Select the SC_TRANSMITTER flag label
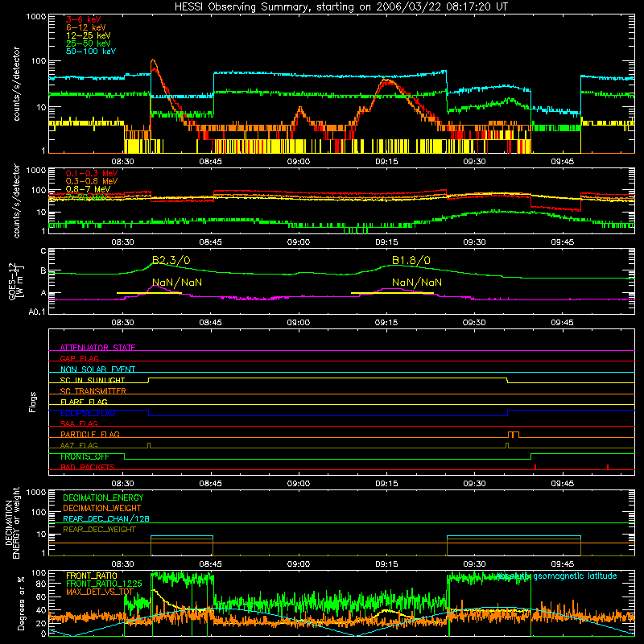Image resolution: width=644 pixels, height=644 pixels. (93, 390)
